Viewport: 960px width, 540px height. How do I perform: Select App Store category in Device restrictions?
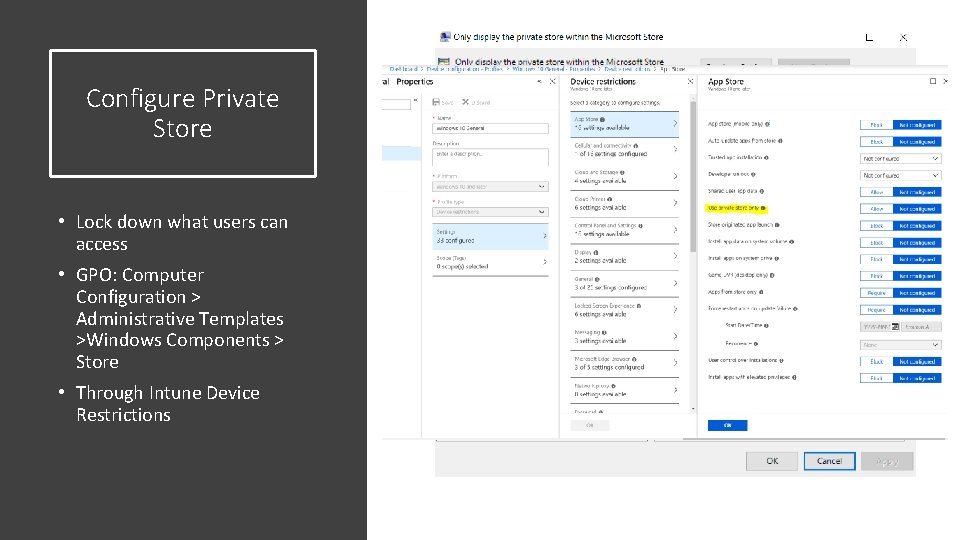coord(624,124)
